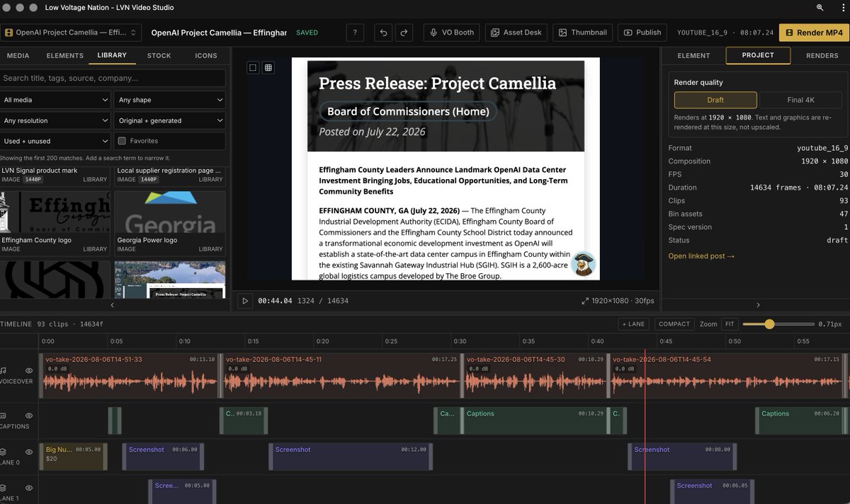Toggle the COMPACT timeline view

pyautogui.click(x=674, y=324)
